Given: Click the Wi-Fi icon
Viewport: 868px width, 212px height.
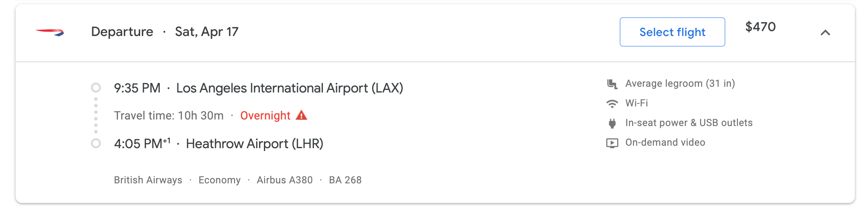Looking at the screenshot, I should coord(612,104).
